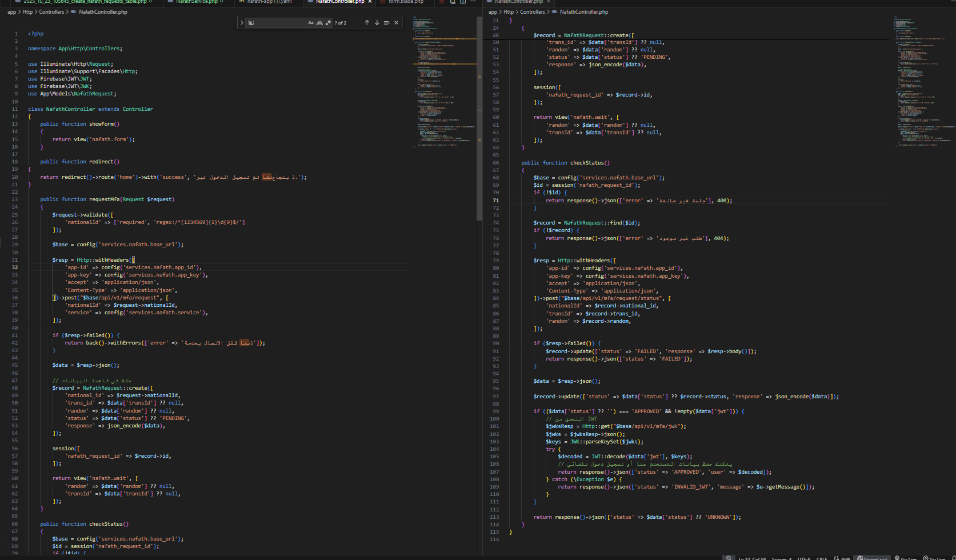Click the zoom magnifier status bar icon
The width and height of the screenshot is (956, 560).
(x=729, y=558)
